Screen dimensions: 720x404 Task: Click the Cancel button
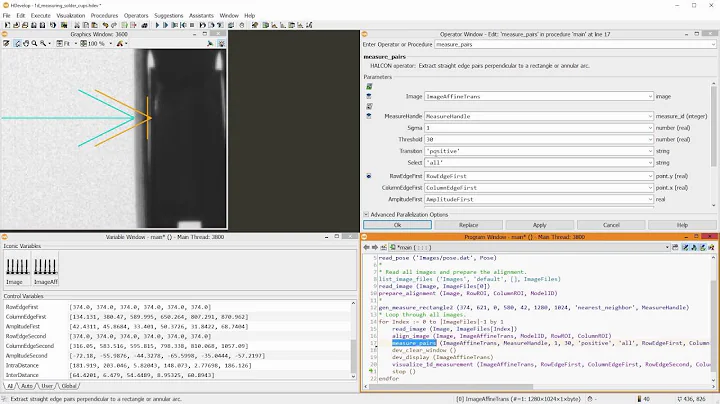611,225
